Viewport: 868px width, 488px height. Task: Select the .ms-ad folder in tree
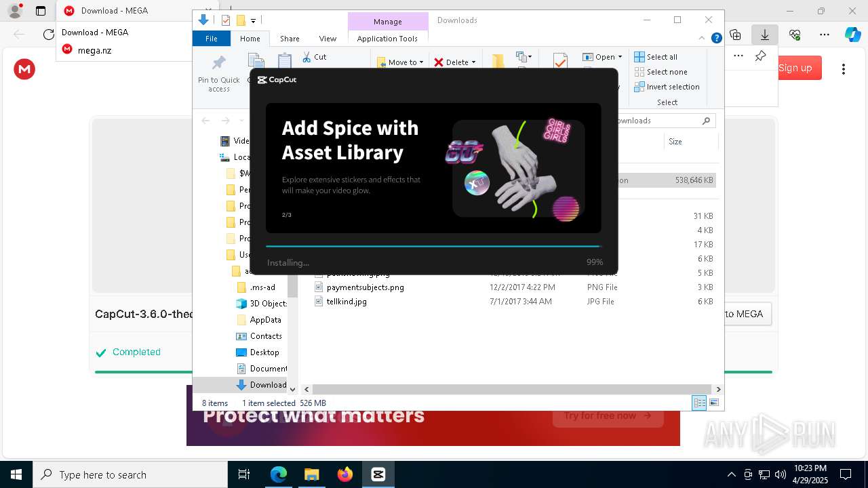point(262,287)
